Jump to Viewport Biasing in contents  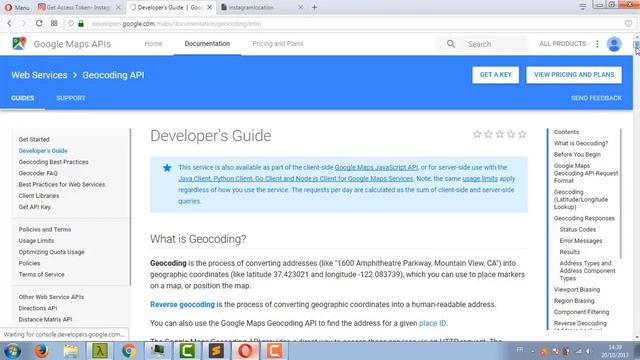click(577, 289)
